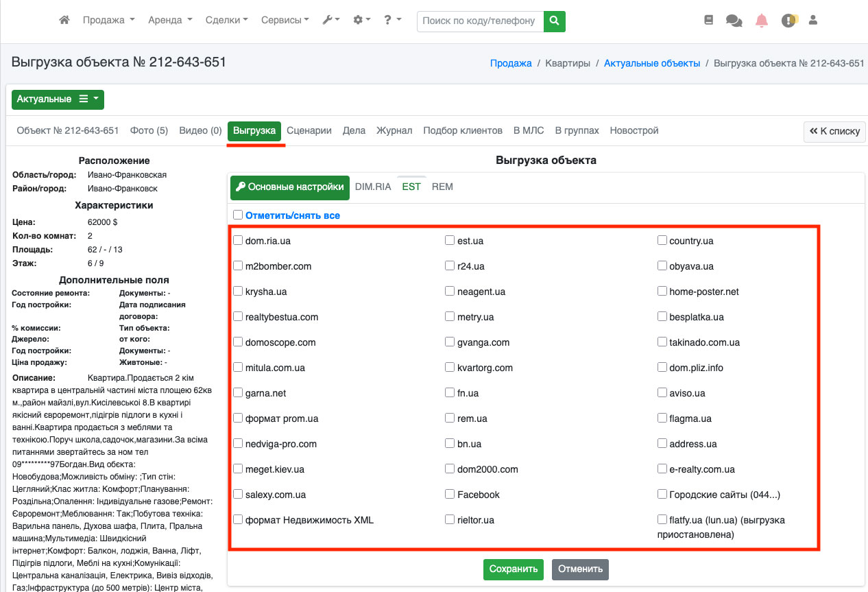Open the Подбор клиентов tab

point(463,130)
